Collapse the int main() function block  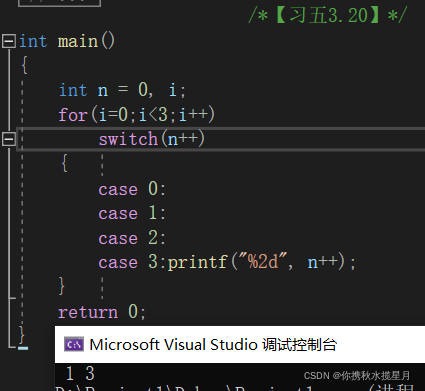click(x=9, y=41)
